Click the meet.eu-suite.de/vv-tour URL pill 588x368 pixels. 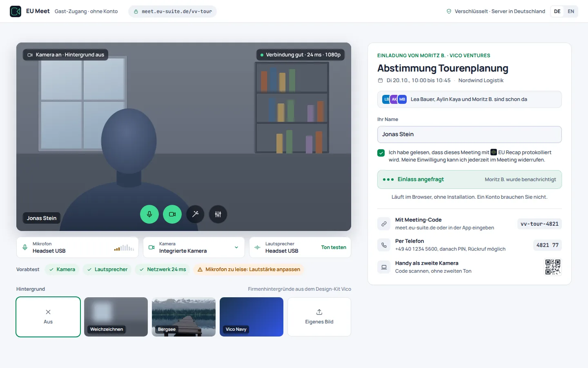[x=172, y=11]
